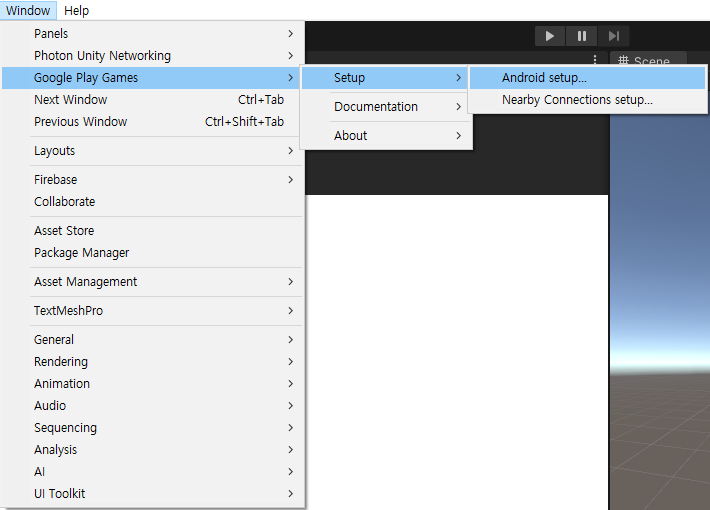Click Nearby Connections setup... option

tap(587, 100)
